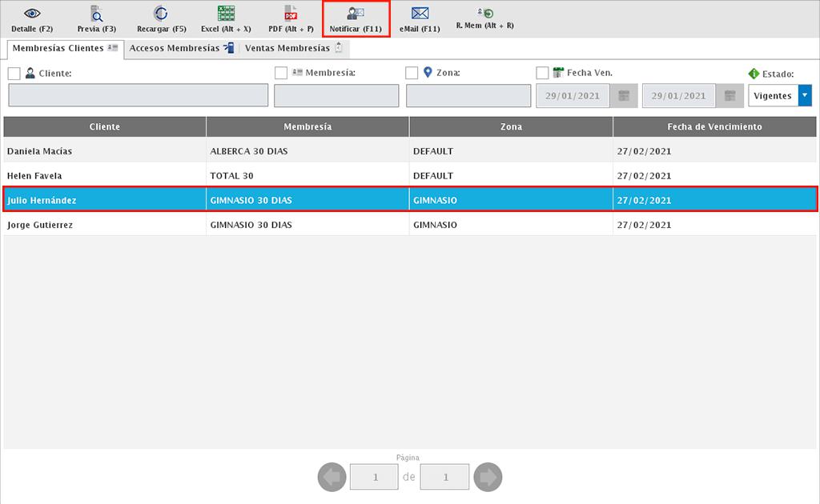Screen dimensions: 820x504
Task: Switch to Ventas Membresías tab
Action: click(293, 49)
